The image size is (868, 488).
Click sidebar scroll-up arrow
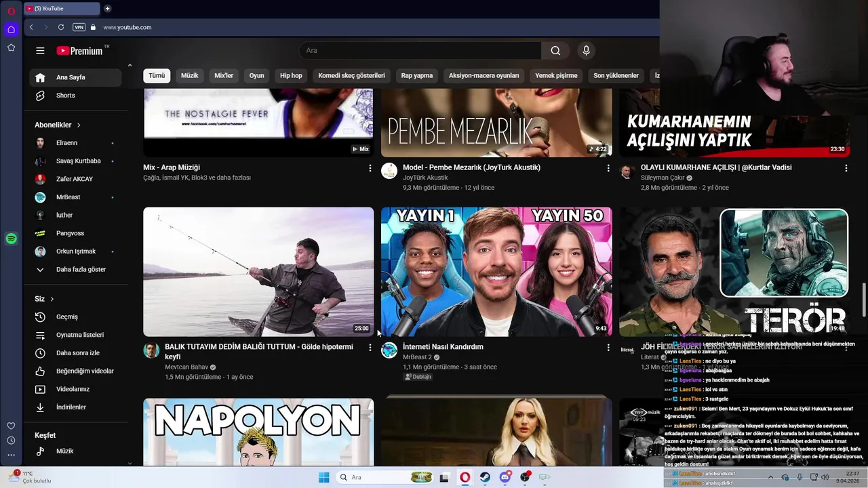[x=130, y=65]
